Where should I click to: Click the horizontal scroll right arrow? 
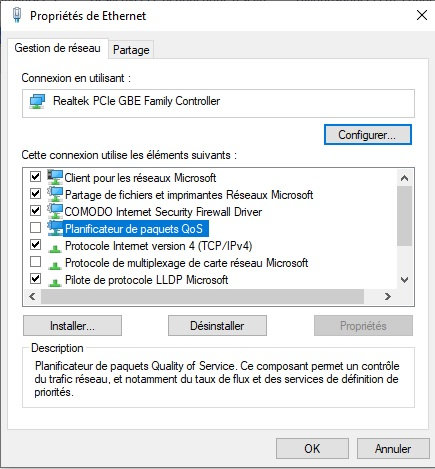coord(388,296)
